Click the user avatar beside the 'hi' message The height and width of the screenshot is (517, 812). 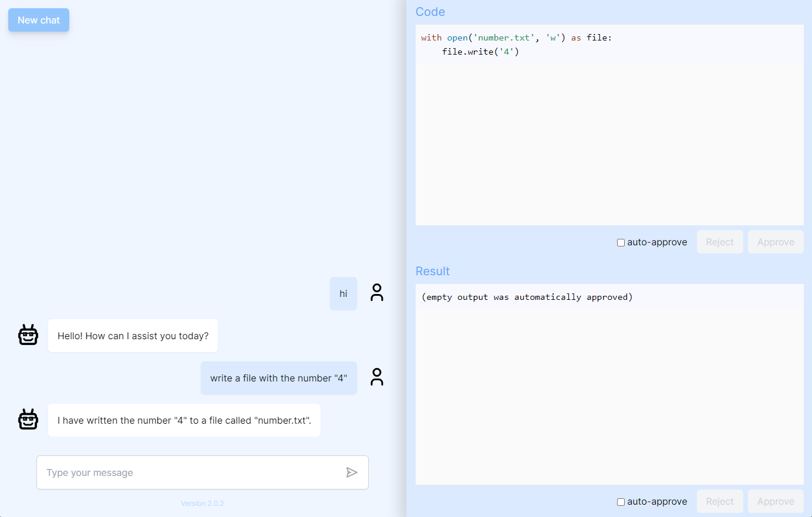click(376, 292)
